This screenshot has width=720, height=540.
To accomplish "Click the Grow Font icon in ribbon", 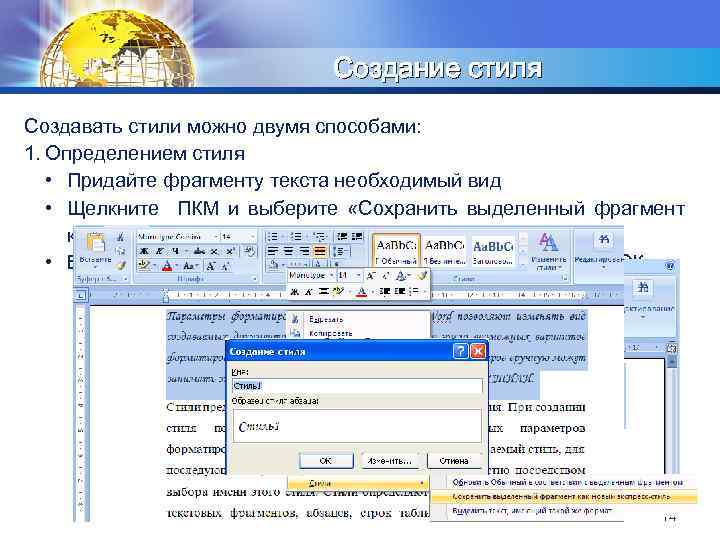I will (x=210, y=265).
